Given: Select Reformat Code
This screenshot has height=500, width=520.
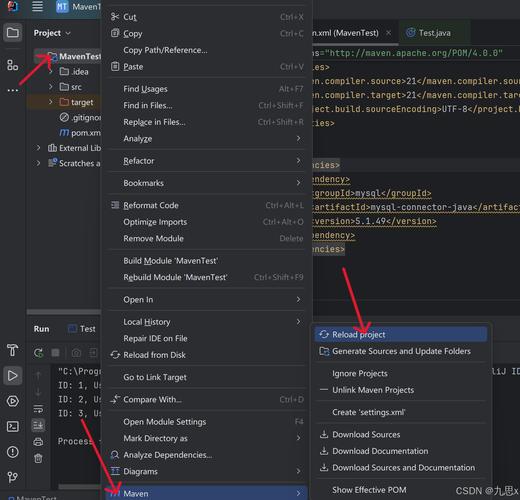Looking at the screenshot, I should (207, 205).
